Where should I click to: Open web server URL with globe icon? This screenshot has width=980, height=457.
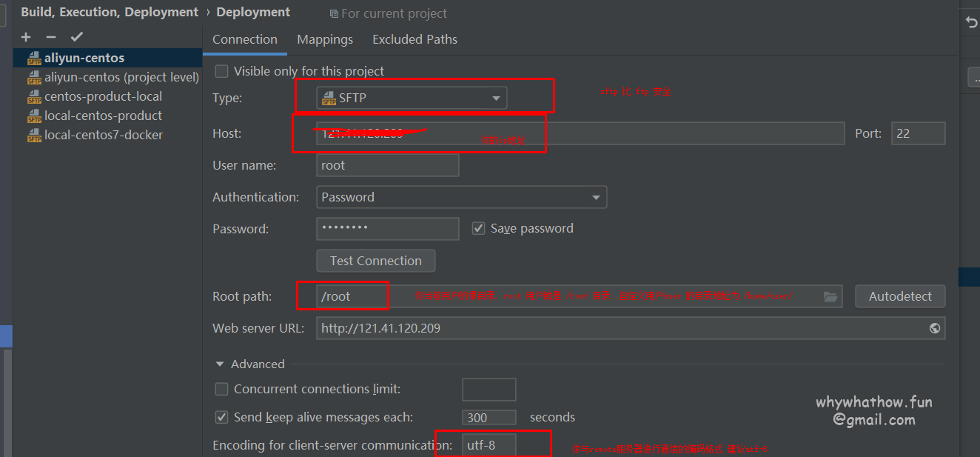point(935,328)
